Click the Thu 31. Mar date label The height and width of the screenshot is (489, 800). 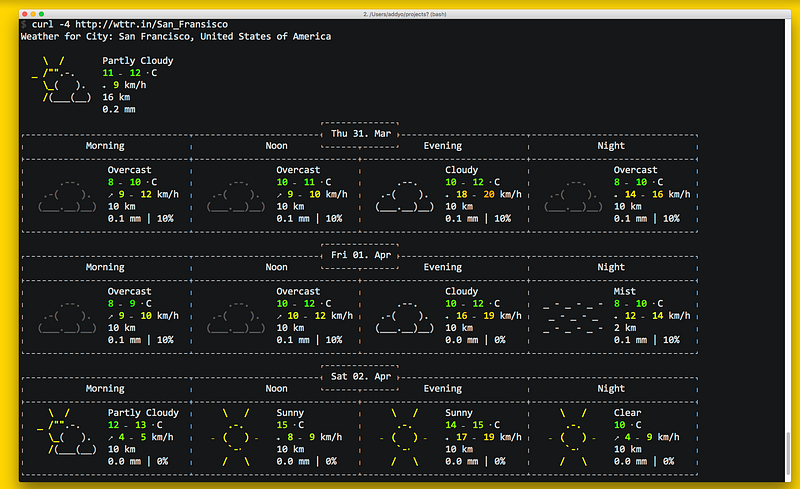[x=360, y=133]
